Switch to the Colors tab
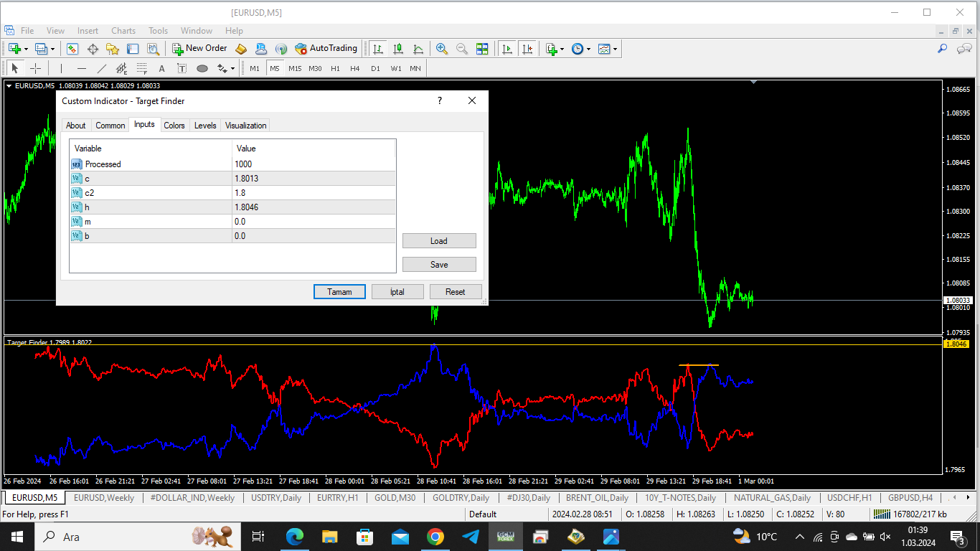 (174, 126)
